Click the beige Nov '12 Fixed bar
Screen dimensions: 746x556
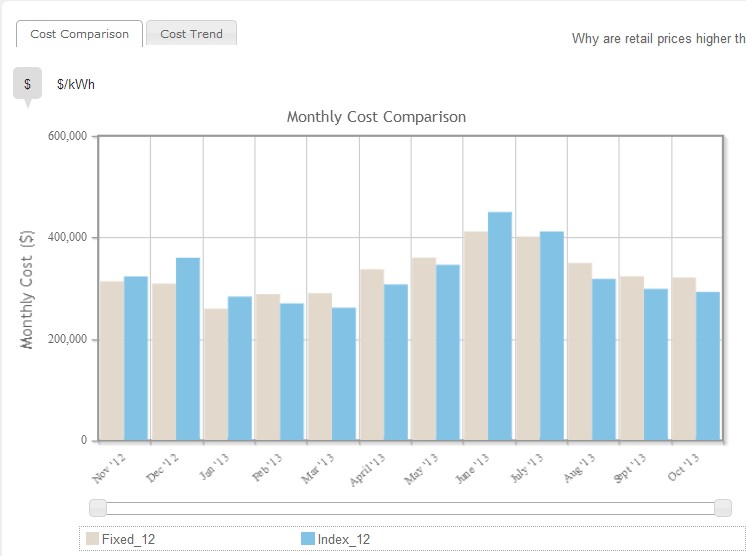click(x=112, y=361)
